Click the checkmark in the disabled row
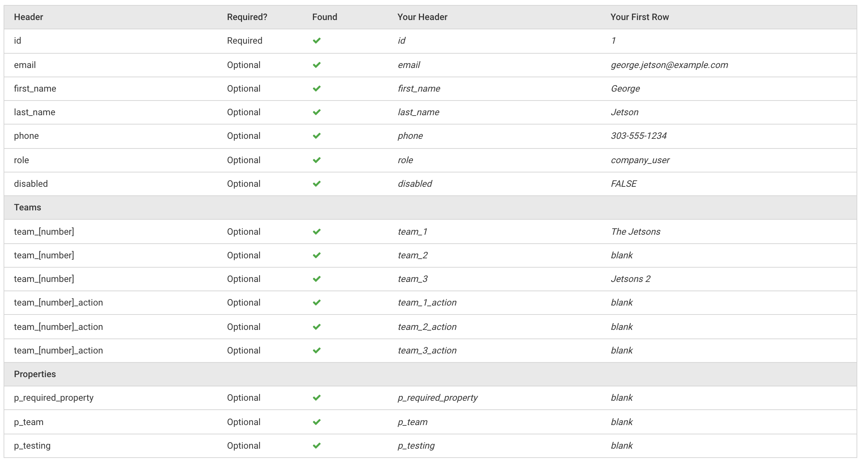 pos(317,184)
